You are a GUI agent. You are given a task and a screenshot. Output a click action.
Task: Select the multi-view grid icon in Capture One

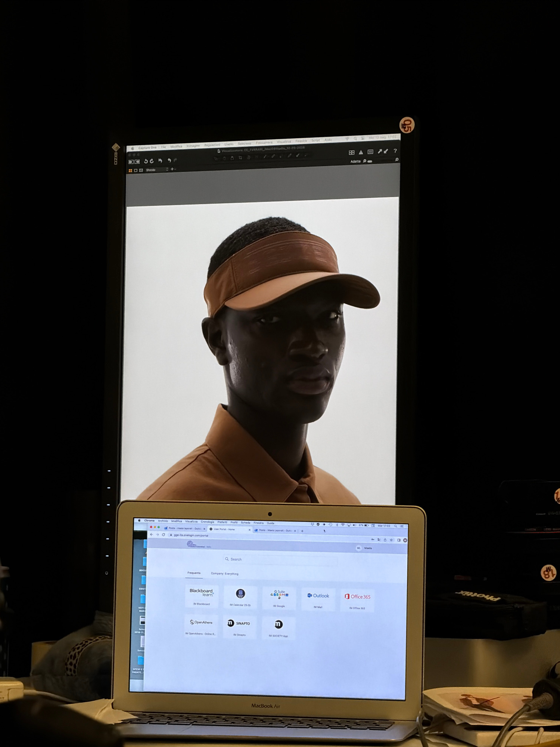click(351, 152)
